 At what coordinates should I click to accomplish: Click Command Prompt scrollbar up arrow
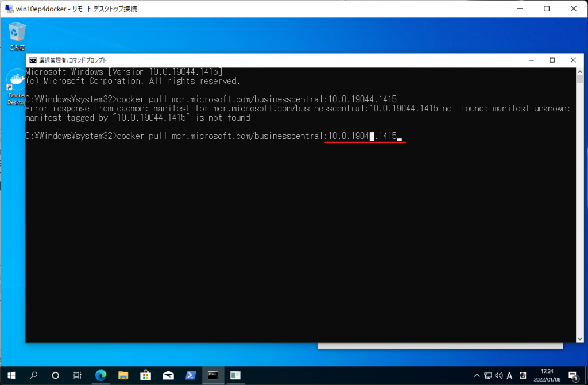(580, 71)
